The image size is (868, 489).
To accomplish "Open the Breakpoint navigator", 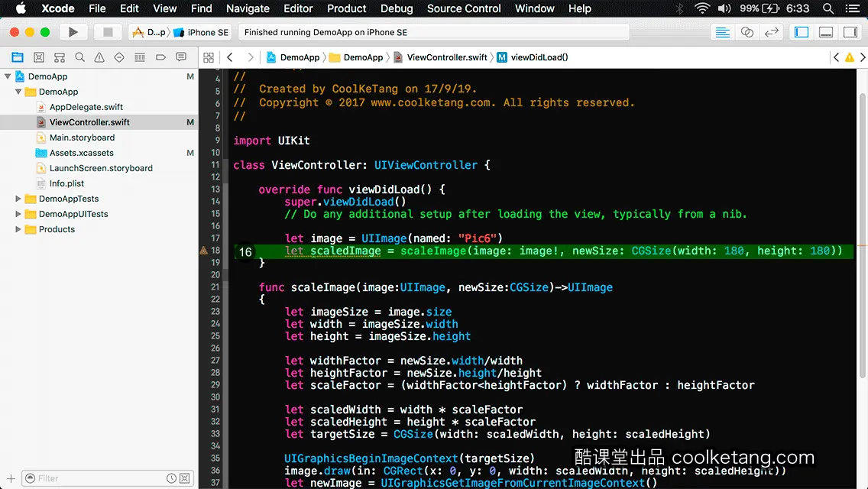I will pyautogui.click(x=160, y=57).
